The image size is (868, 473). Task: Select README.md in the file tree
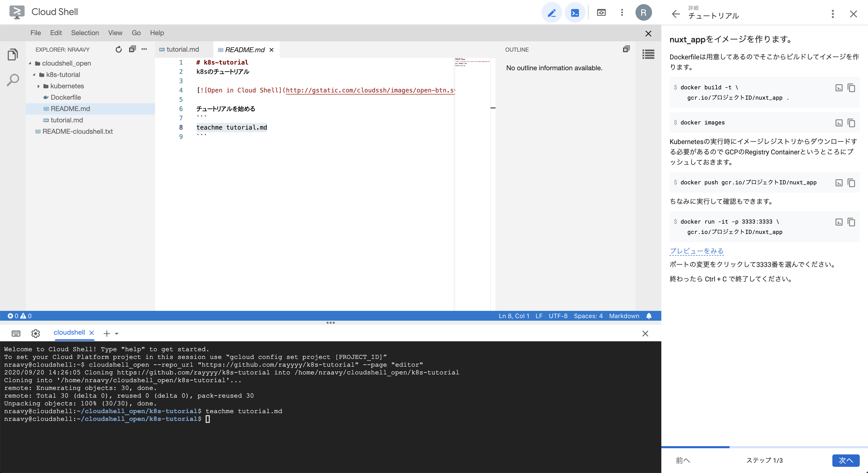tap(90, 109)
